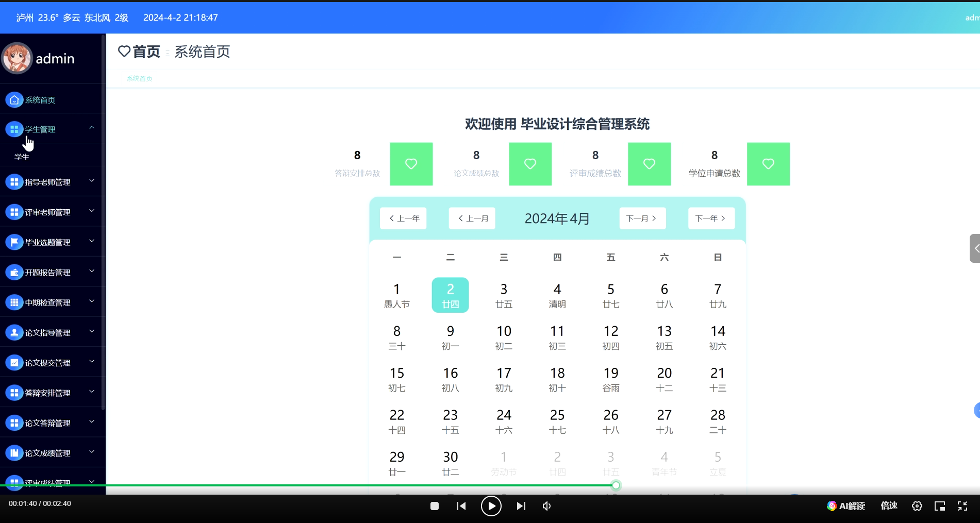The width and height of the screenshot is (980, 523).
Task: Click the green heart tile for 评审成绩总数
Action: point(649,164)
